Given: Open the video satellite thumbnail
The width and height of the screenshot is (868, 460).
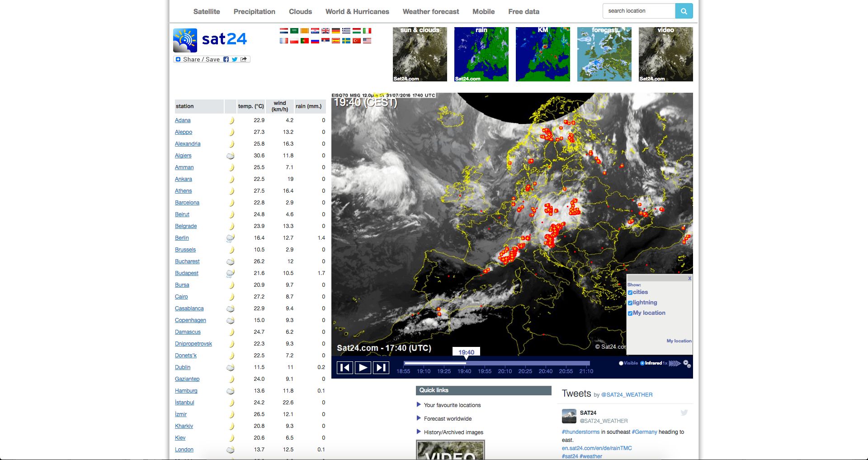Looking at the screenshot, I should [x=665, y=54].
